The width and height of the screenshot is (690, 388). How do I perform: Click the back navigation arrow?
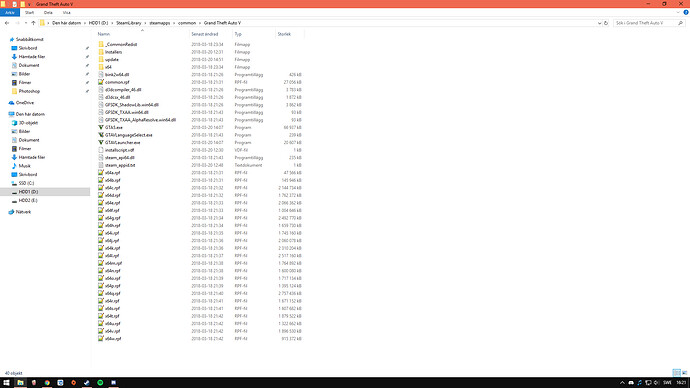pos(7,23)
